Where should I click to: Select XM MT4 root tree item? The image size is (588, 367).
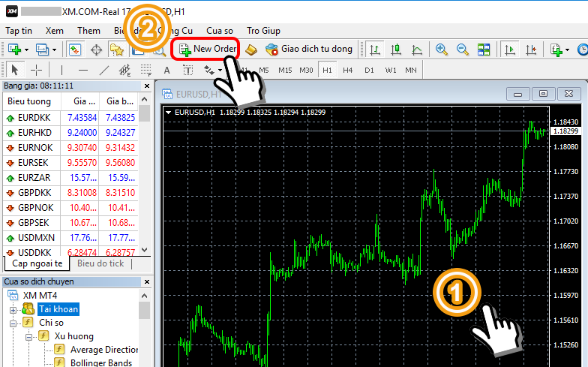40,296
